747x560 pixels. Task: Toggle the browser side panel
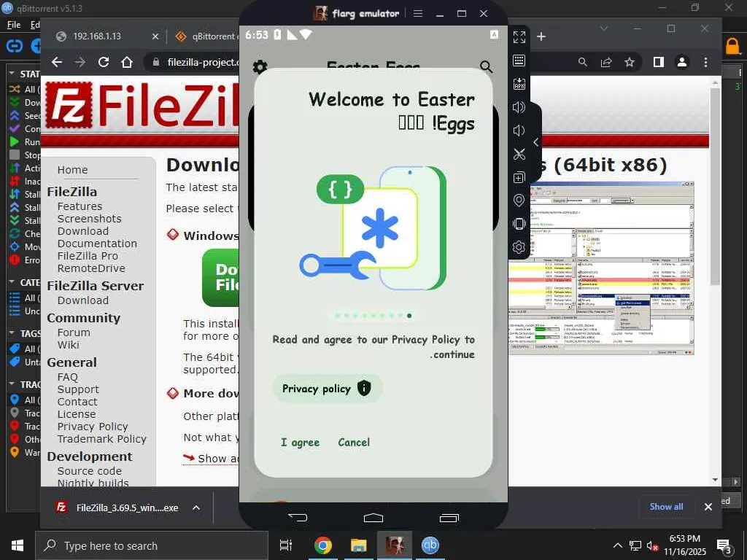coord(659,62)
